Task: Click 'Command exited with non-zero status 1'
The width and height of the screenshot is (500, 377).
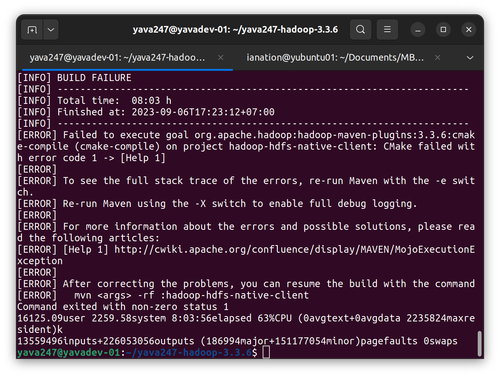Action: 123,307
